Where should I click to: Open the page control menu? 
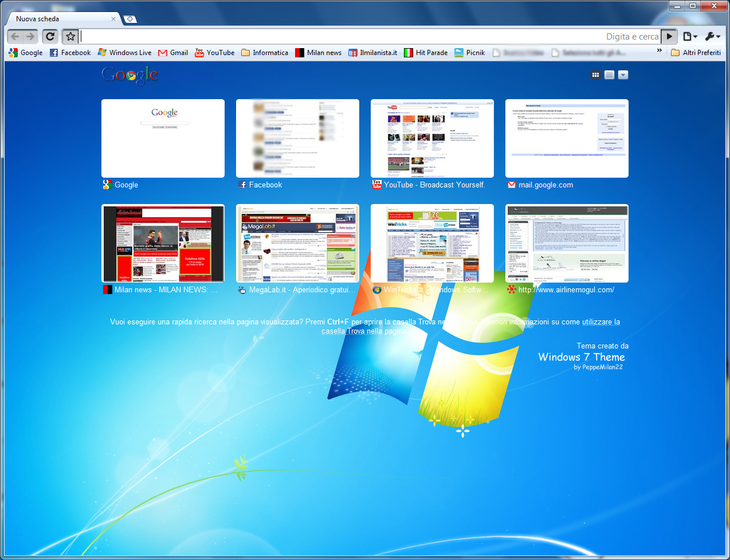pos(690,37)
